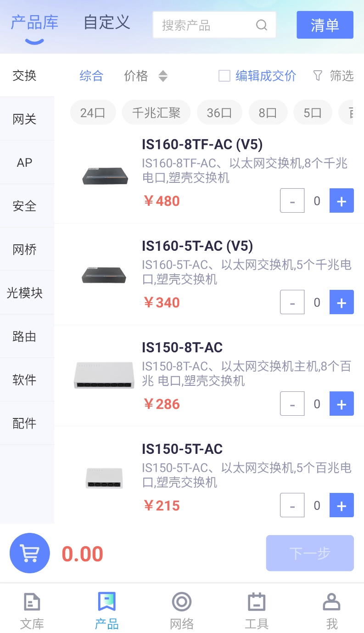The width and height of the screenshot is (364, 633).
Task: Switch to the 自定义 tab
Action: (x=107, y=22)
